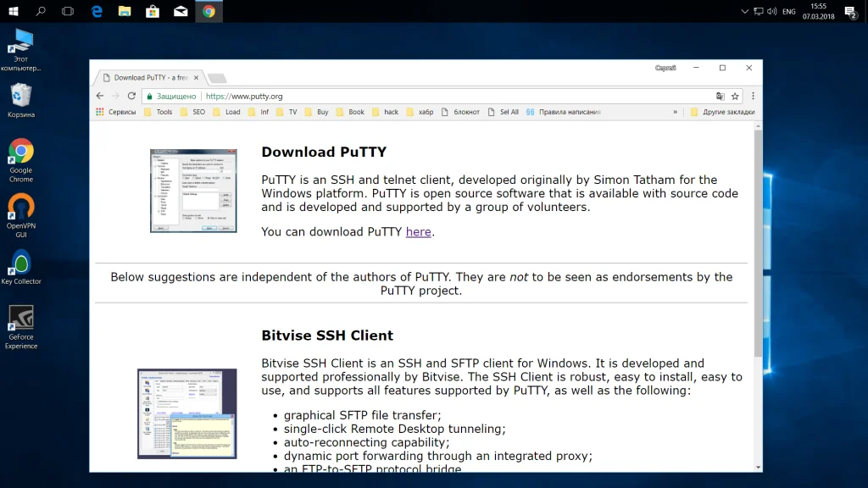Expand hidden bookmarks with the chevron

(x=676, y=112)
